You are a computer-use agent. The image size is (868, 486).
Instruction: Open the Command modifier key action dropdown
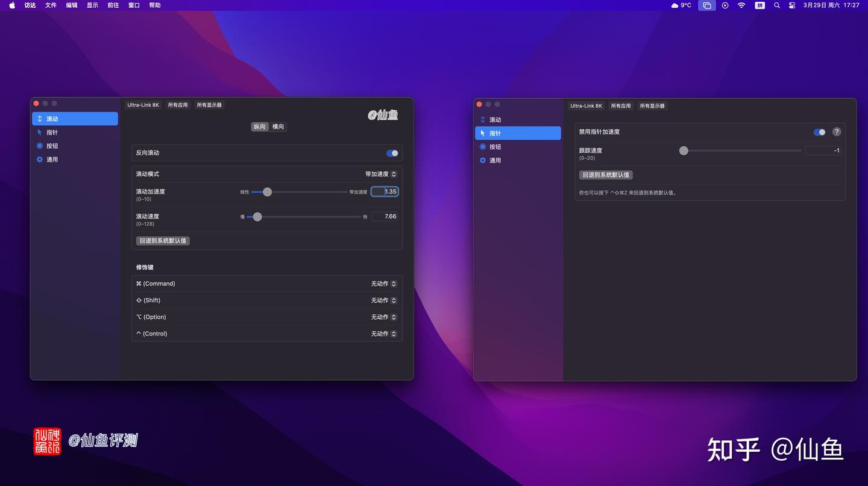[383, 283]
